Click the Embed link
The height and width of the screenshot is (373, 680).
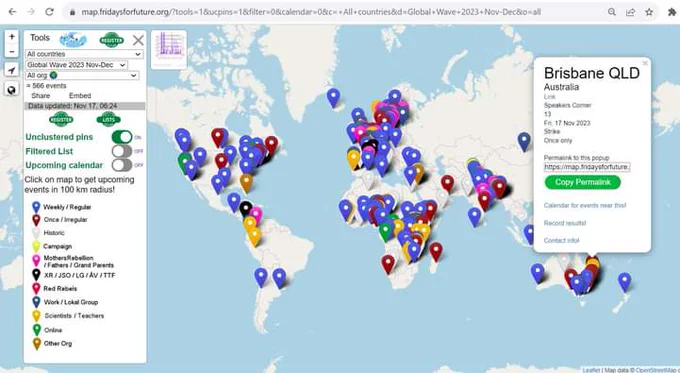[80, 95]
